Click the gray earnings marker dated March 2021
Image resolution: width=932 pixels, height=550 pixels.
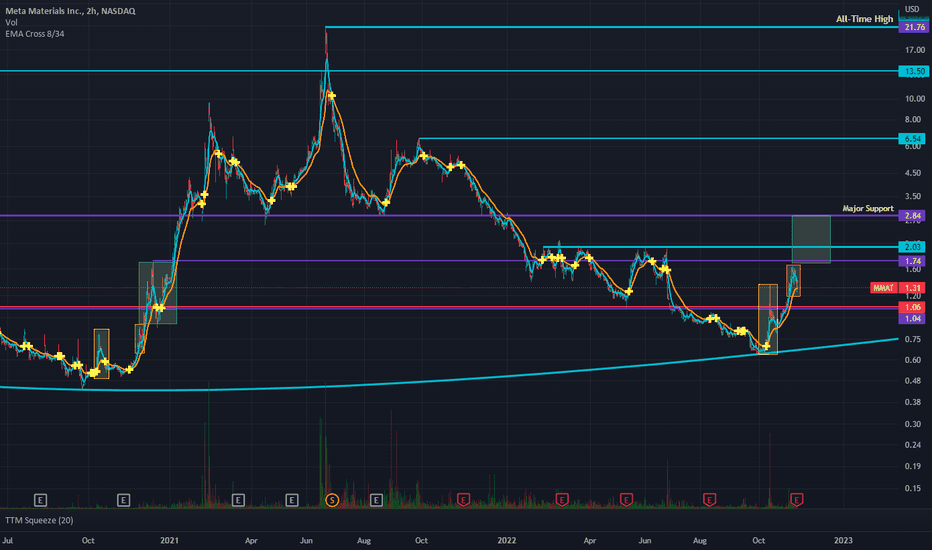pos(238,500)
